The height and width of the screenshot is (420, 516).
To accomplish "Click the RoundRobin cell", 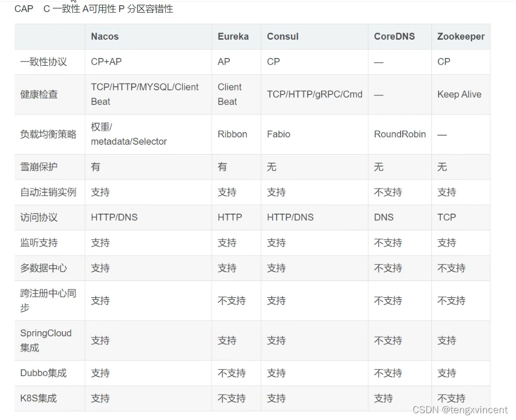I will (x=400, y=134).
